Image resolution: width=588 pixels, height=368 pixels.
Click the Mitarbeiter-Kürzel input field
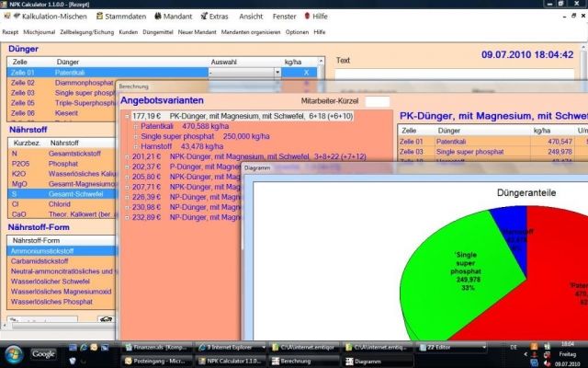(377, 100)
